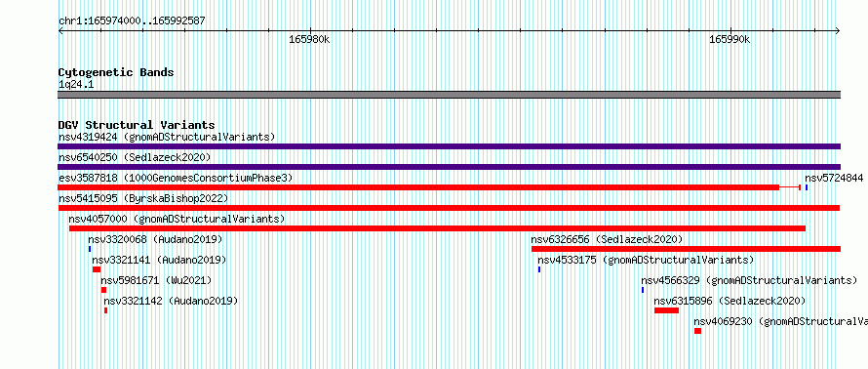The image size is (868, 369).
Task: Open nsv4057000 gnomADStructuralVariants label
Action: coord(177,219)
